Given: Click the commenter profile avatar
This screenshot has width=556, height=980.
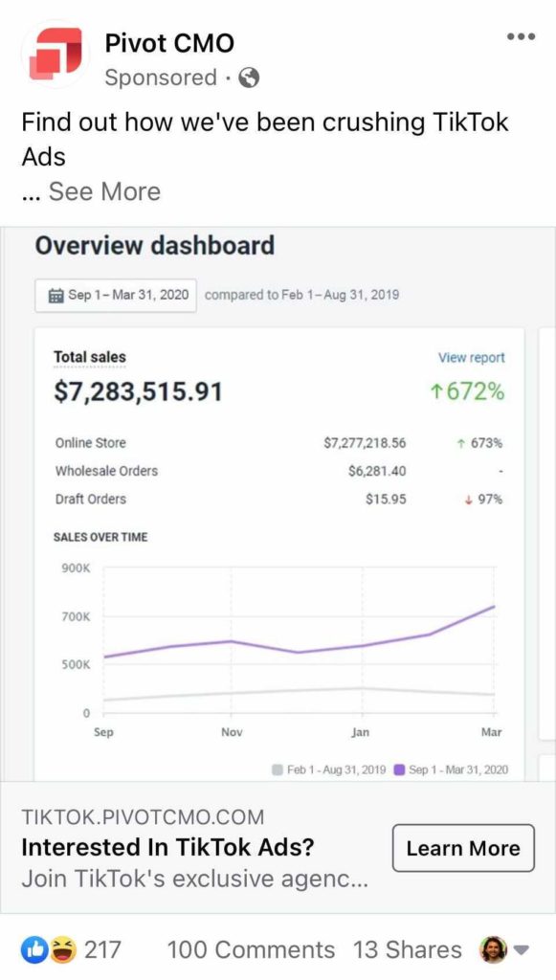Looking at the screenshot, I should tap(493, 949).
